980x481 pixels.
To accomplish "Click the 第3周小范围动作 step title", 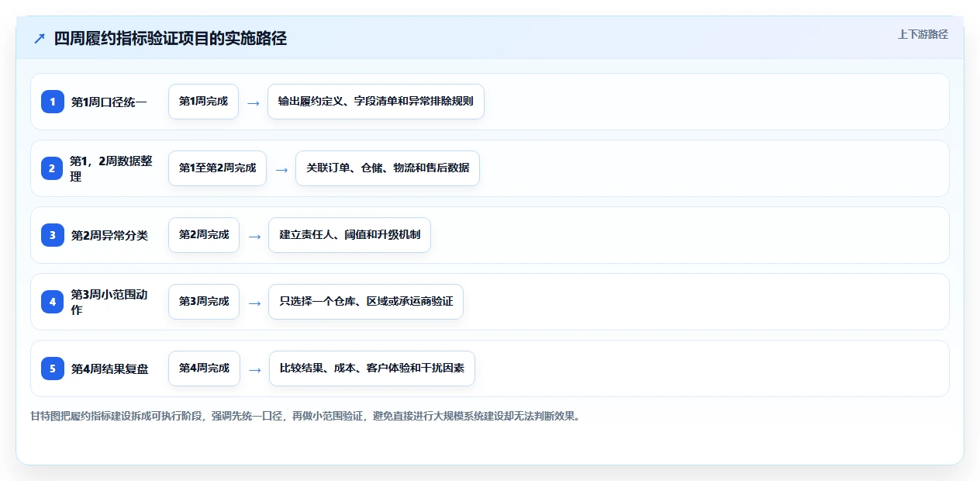I will (x=109, y=302).
